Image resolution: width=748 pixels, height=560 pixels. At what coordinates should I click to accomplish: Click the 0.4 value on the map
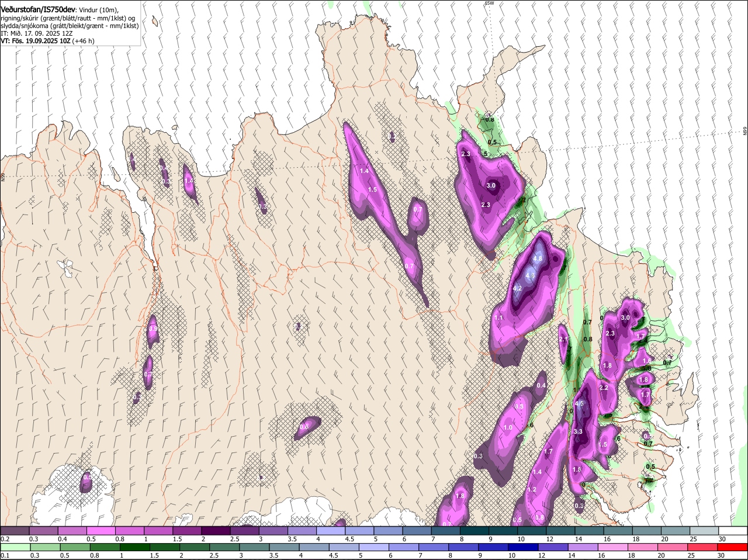[x=541, y=385]
